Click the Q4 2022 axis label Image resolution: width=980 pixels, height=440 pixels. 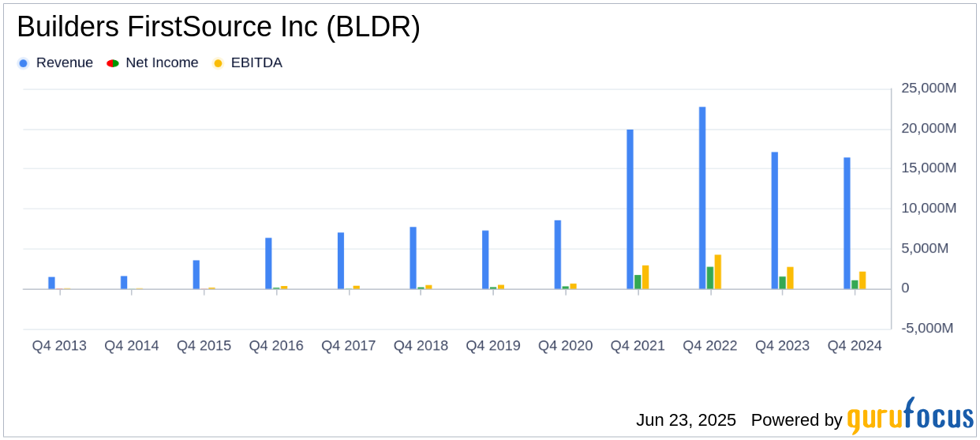pyautogui.click(x=710, y=346)
